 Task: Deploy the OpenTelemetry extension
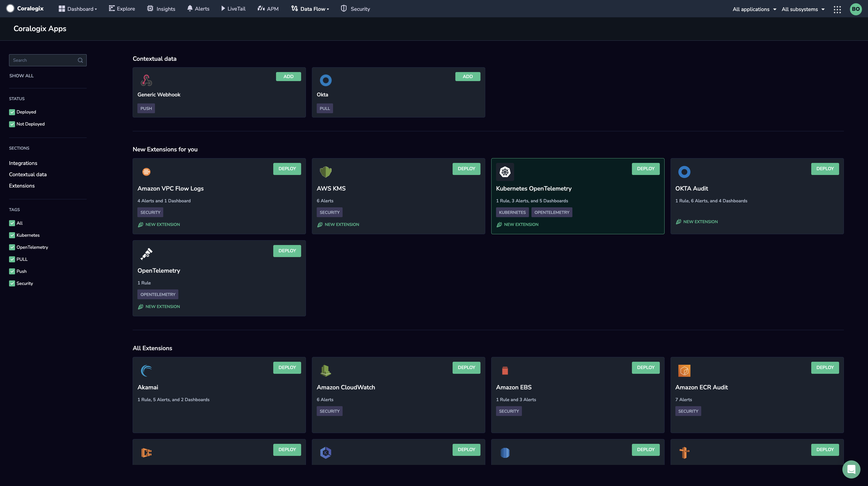coord(287,251)
